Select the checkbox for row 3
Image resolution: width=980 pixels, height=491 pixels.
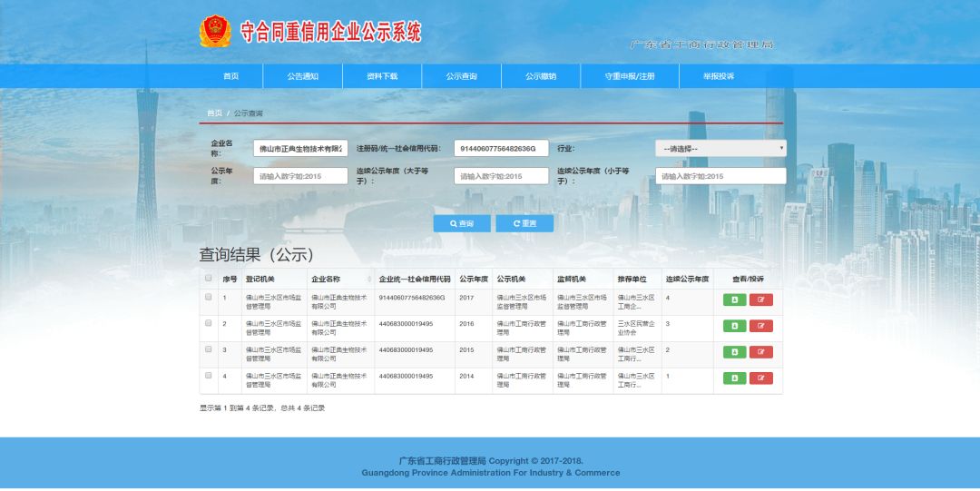(x=208, y=349)
